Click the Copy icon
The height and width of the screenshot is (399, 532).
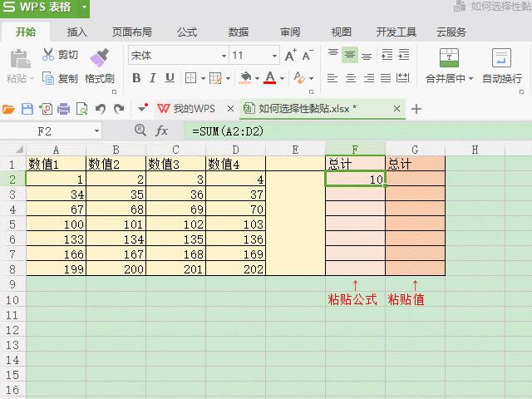point(48,78)
